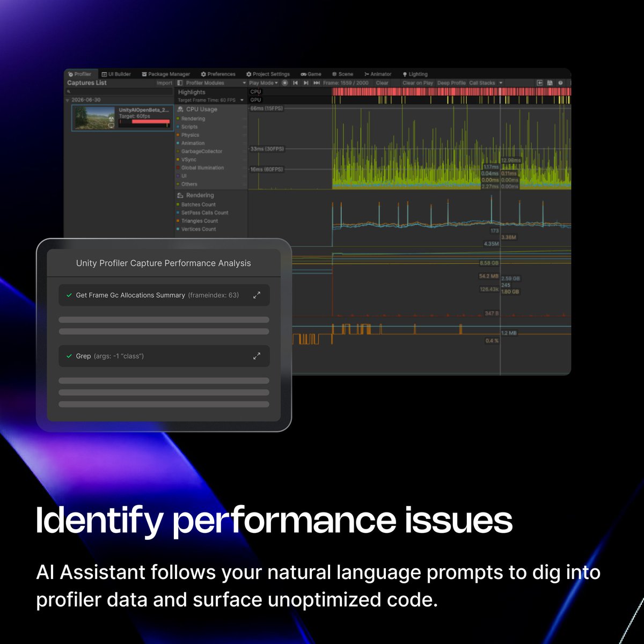Click the save profiler data icon
Image resolution: width=644 pixels, height=644 pixels.
[x=550, y=83]
